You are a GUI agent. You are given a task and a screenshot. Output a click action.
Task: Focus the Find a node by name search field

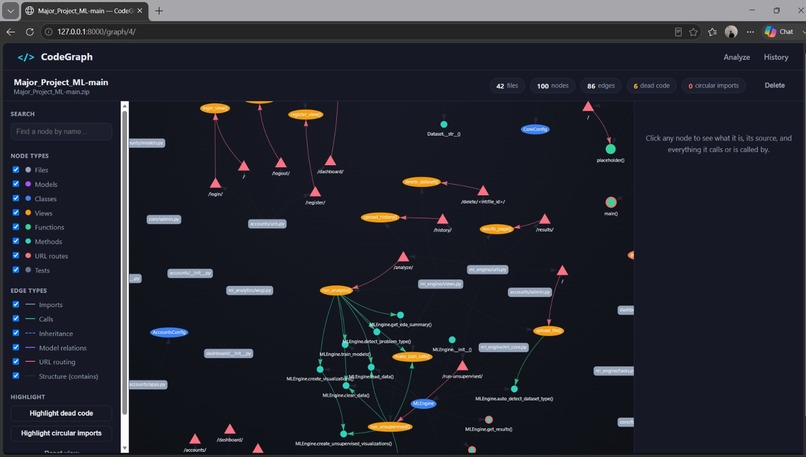pyautogui.click(x=61, y=132)
